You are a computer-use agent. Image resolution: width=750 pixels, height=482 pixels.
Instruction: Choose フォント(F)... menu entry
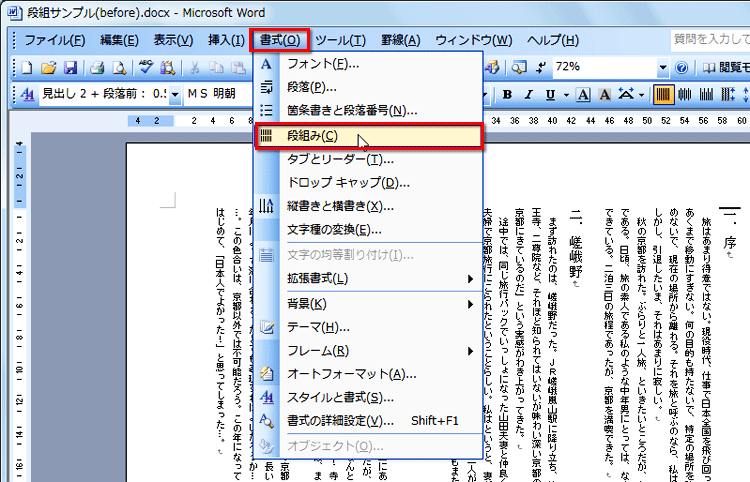pos(369,64)
